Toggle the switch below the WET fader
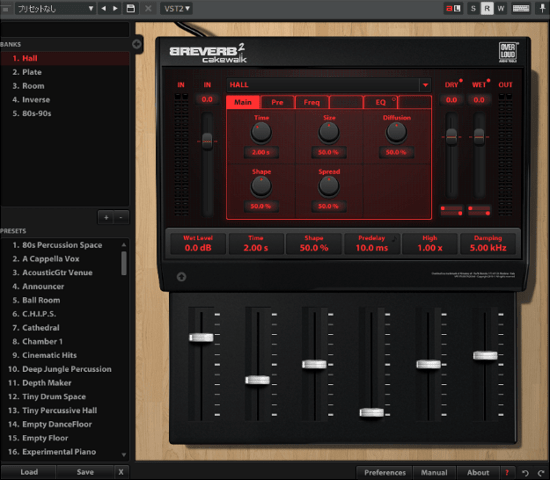 tap(479, 211)
